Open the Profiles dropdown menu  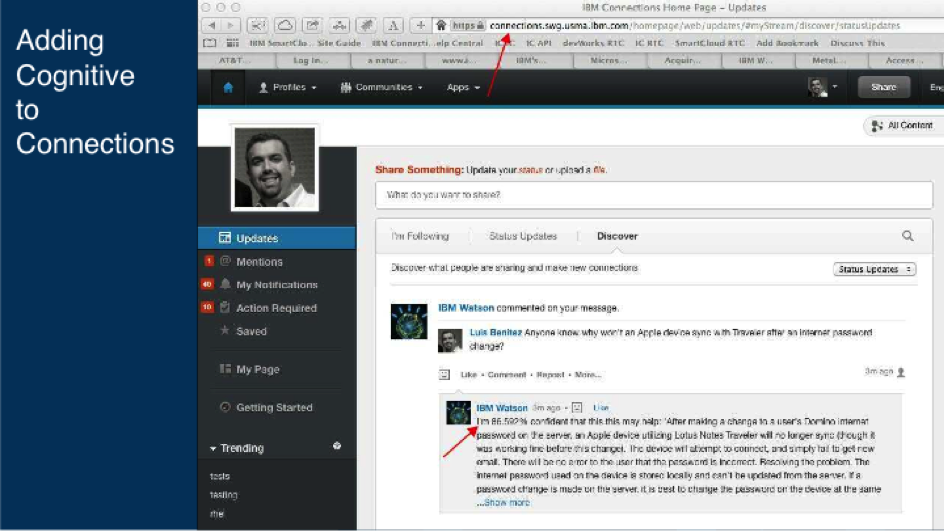coord(287,87)
